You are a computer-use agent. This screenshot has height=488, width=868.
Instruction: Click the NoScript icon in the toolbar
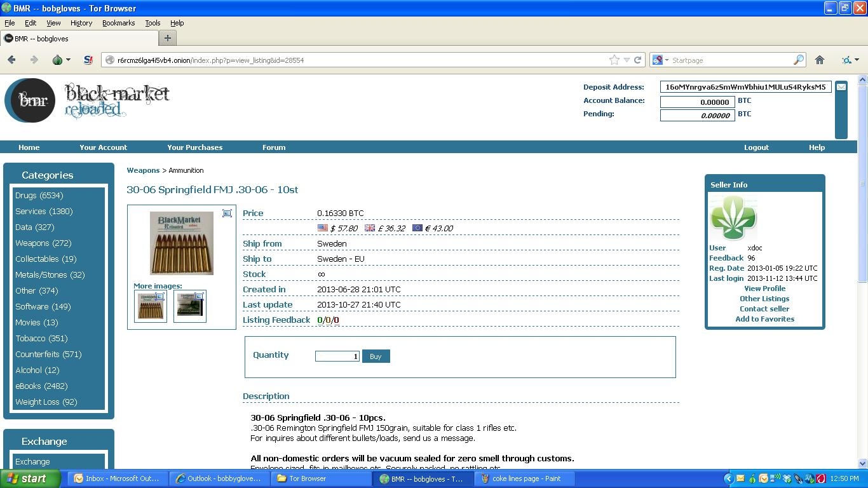pyautogui.click(x=88, y=60)
